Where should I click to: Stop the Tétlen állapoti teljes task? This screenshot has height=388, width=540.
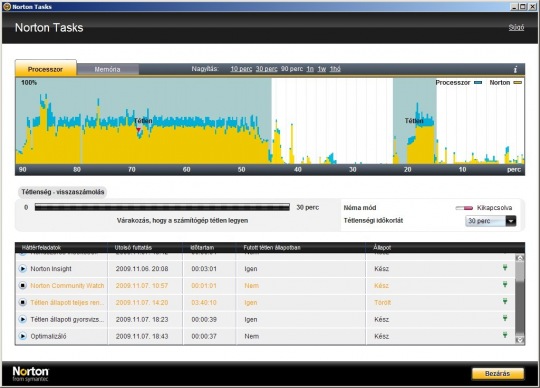click(x=23, y=302)
